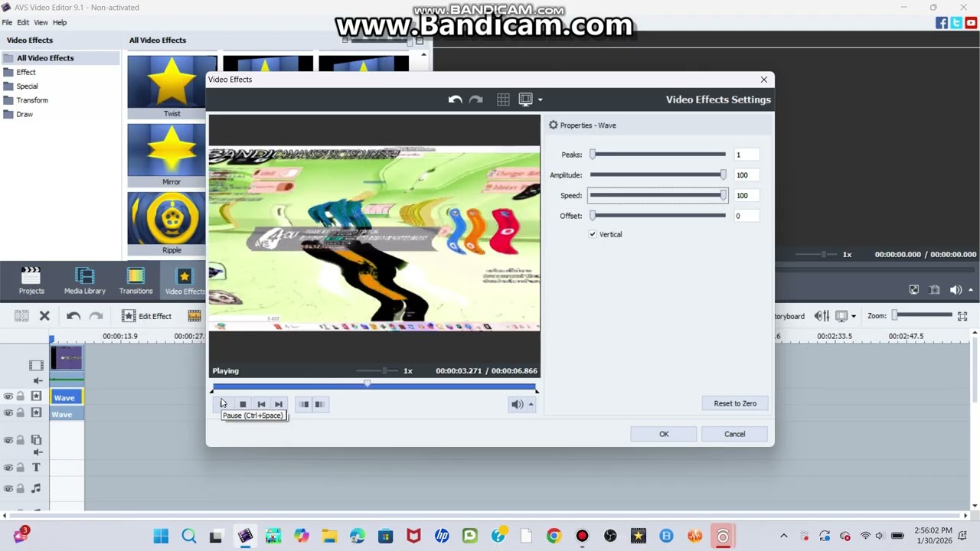Open the Help menu
The height and width of the screenshot is (551, 980).
coord(60,22)
